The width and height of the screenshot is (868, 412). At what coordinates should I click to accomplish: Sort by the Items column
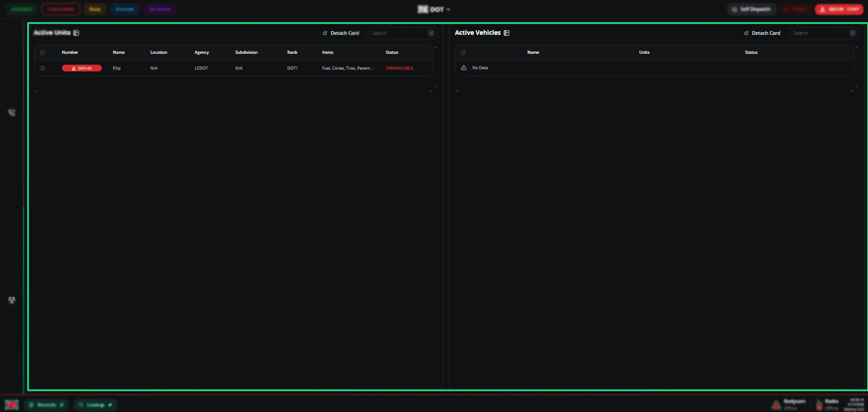tap(328, 52)
